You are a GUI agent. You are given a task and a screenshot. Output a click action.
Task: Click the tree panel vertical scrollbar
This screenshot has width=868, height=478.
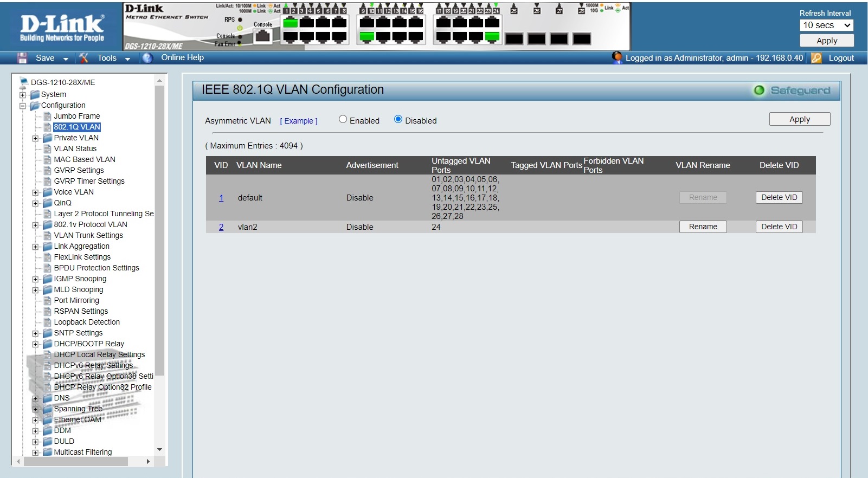pos(159,231)
